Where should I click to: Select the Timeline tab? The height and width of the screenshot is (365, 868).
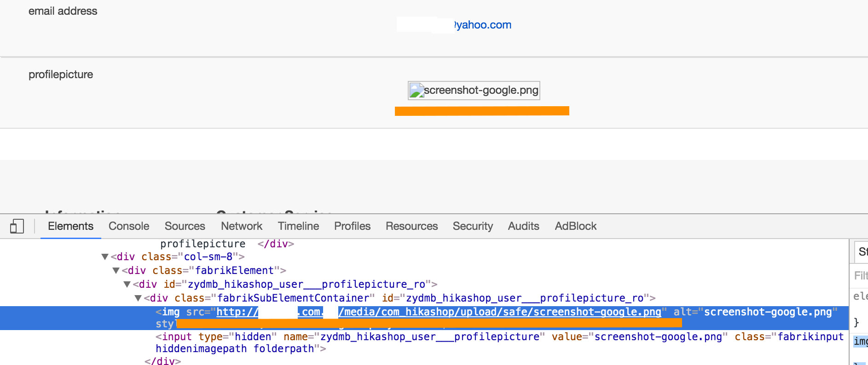click(x=298, y=226)
